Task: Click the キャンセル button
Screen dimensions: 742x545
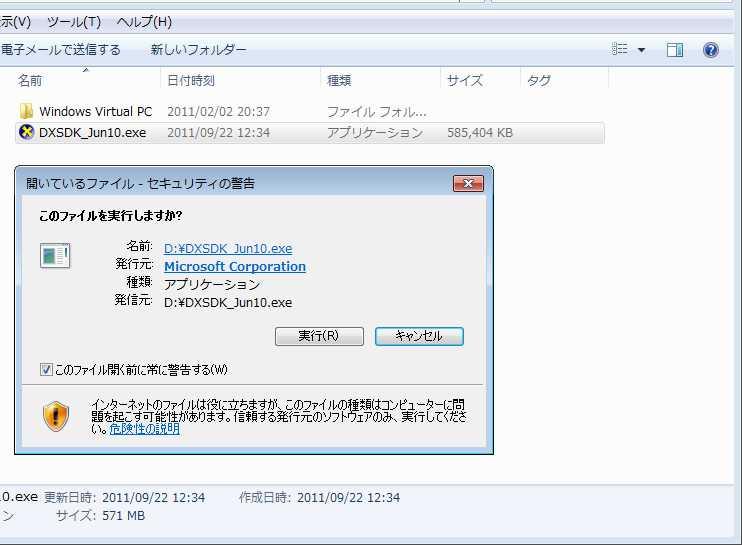Action: click(x=419, y=336)
